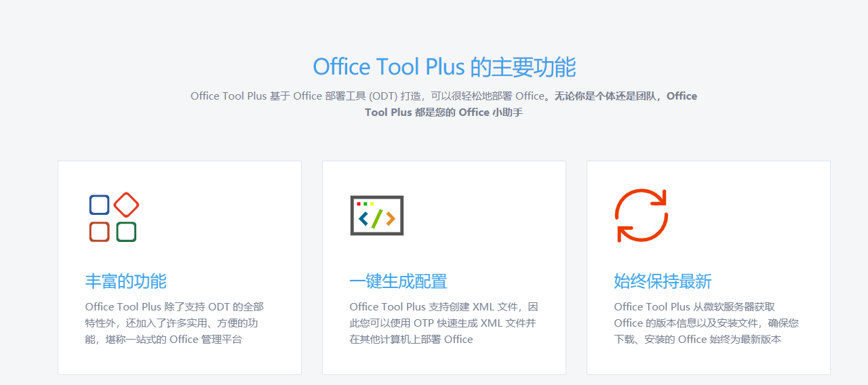Viewport: 868px width, 385px height.
Task: Select the 始终保持最新 heading
Action: click(x=663, y=281)
